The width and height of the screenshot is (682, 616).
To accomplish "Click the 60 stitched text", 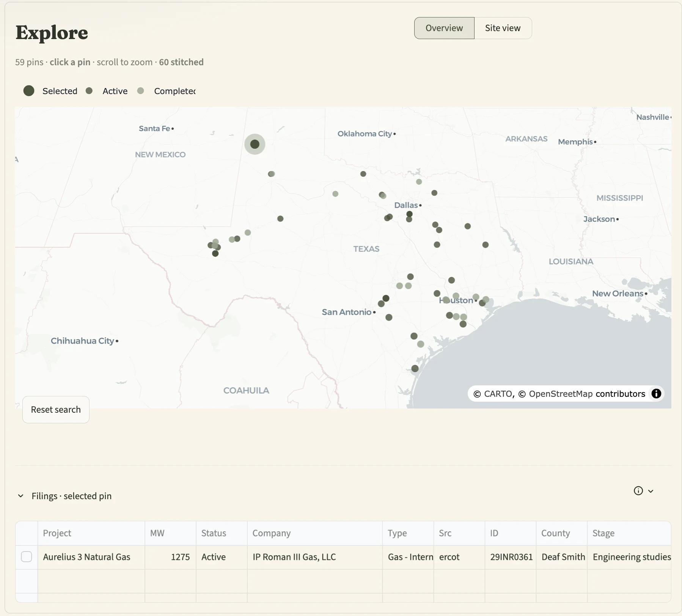I will [x=181, y=62].
